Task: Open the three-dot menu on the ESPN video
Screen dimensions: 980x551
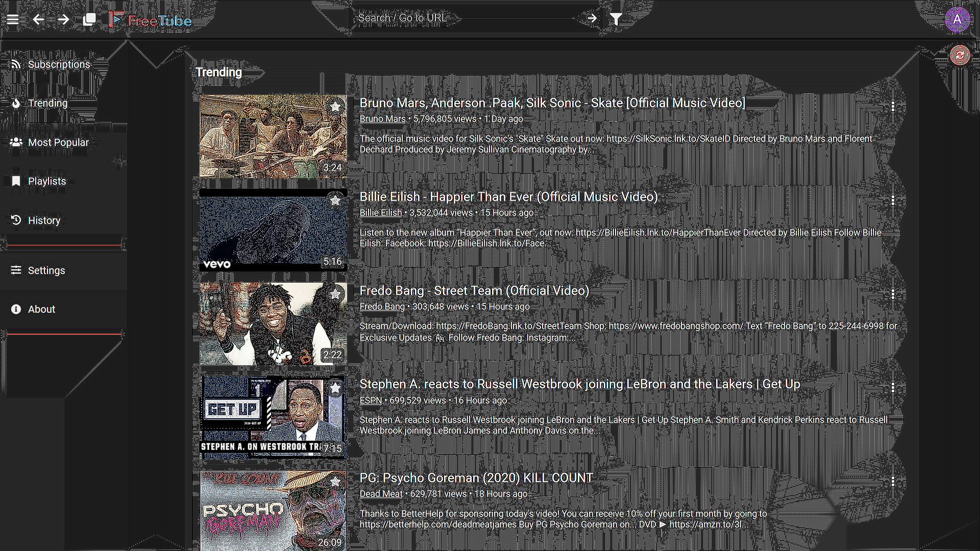Action: tap(893, 387)
